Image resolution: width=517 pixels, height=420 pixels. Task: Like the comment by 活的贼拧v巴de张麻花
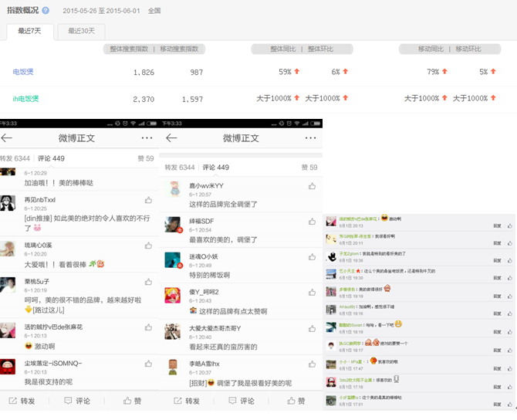(148, 327)
